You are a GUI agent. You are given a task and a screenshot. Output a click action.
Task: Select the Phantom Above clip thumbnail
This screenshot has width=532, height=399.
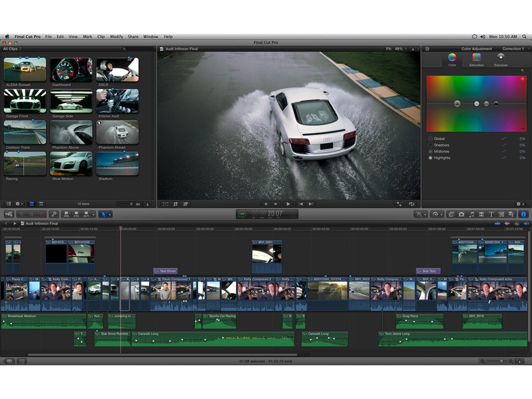pos(71,133)
